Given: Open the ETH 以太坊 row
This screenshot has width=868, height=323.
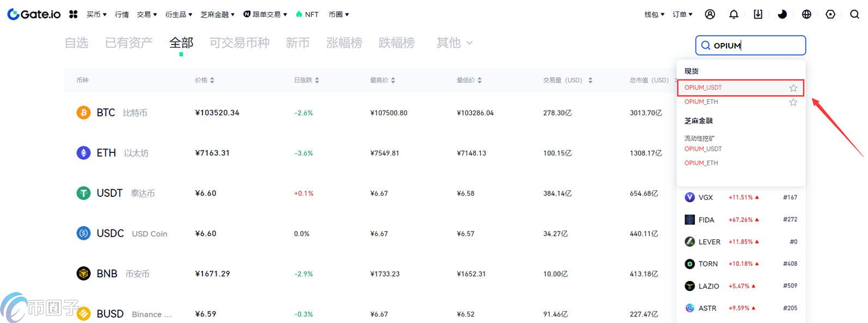Looking at the screenshot, I should click(369, 153).
